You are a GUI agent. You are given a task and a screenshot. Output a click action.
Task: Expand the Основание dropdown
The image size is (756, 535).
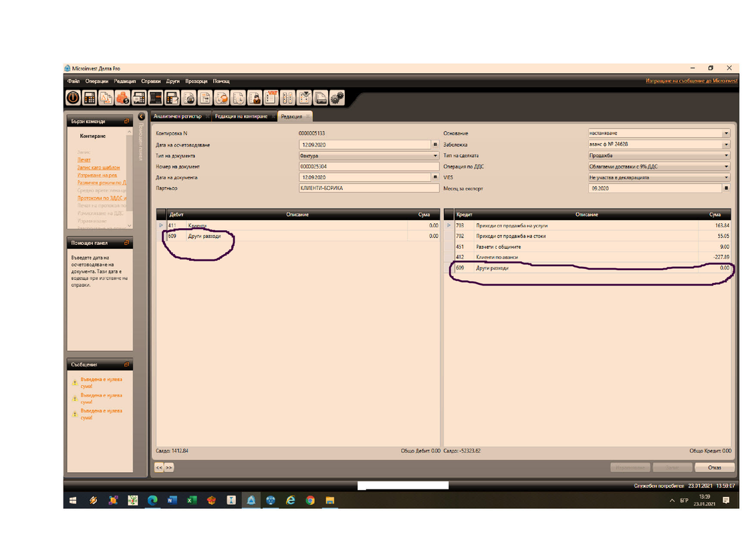(726, 133)
